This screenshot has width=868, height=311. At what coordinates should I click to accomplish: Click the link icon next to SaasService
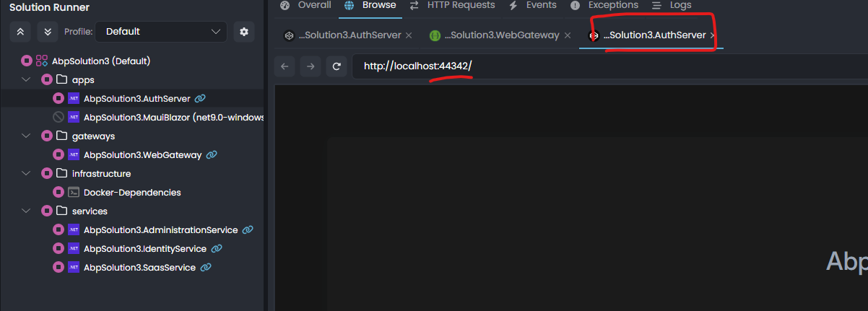click(206, 267)
